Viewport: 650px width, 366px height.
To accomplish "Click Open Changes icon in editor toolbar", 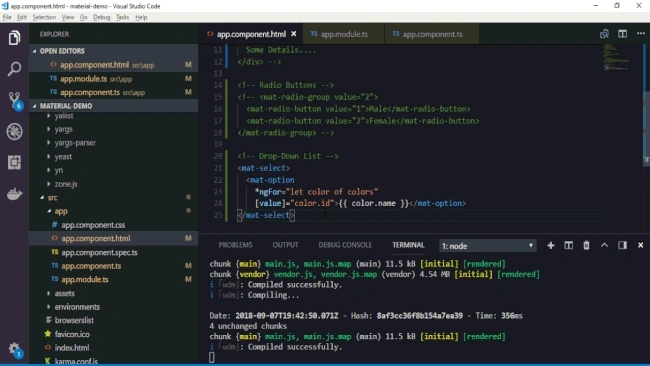I will pos(604,34).
